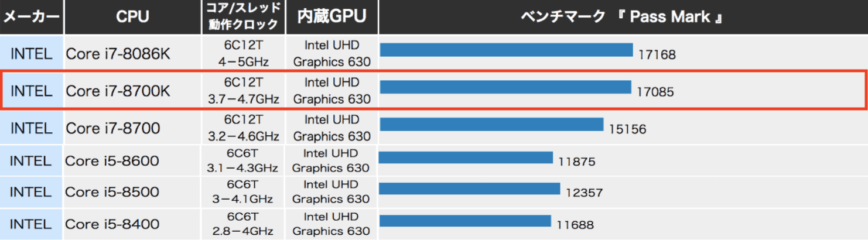Image resolution: width=868 pixels, height=240 pixels.
Task: Click the highlighted Core i7-8700K name
Action: [118, 91]
